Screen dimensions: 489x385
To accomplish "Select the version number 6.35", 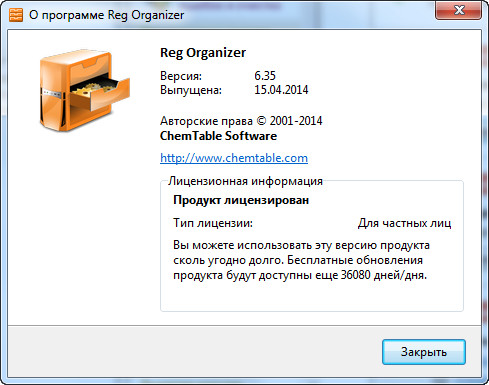I will [x=265, y=76].
